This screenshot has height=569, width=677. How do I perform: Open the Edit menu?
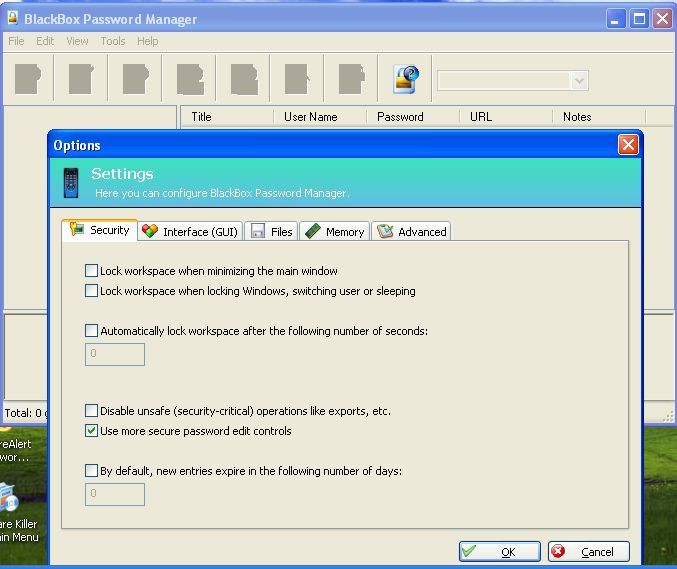(45, 41)
